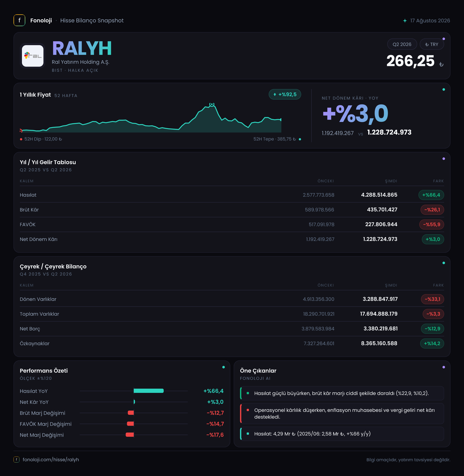Click the "52H Dip · 122,00 ₺" label
The image size is (464, 476).
coord(43,139)
